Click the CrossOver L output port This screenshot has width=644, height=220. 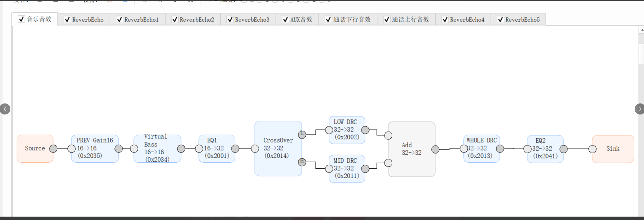click(302, 135)
